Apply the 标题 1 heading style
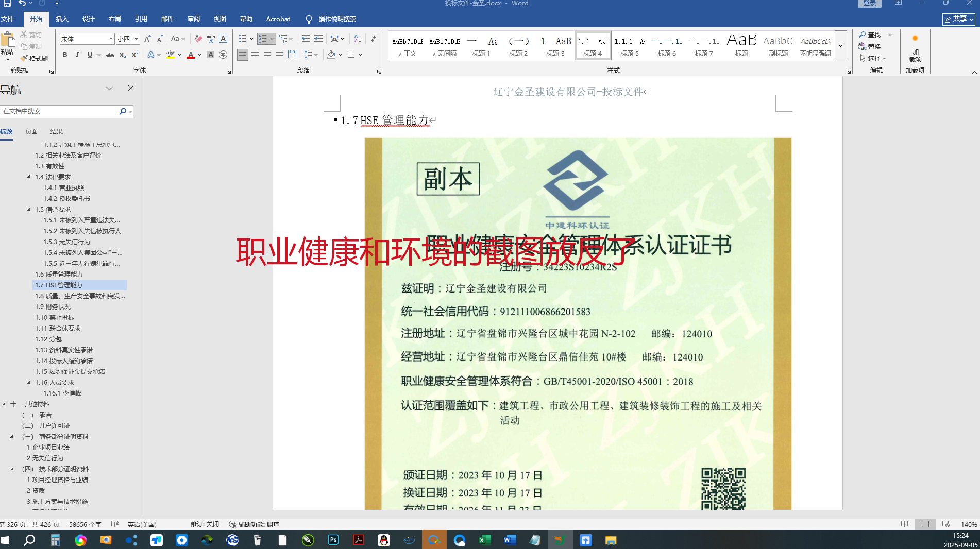The width and height of the screenshot is (980, 549). click(x=481, y=45)
